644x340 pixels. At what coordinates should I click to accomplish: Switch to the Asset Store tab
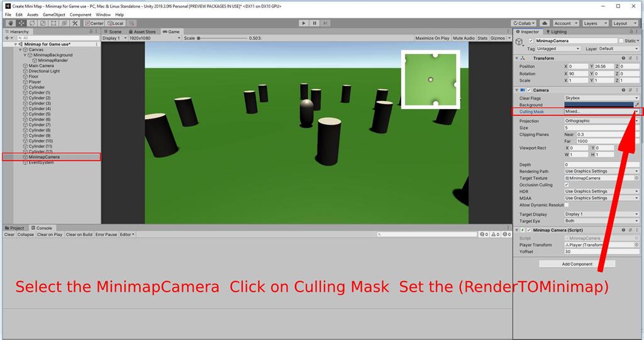pyautogui.click(x=142, y=31)
